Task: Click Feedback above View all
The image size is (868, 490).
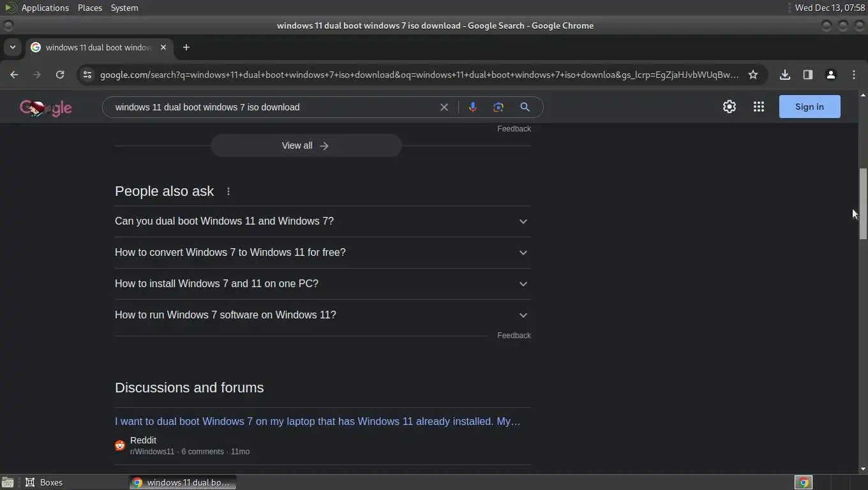Action: click(x=514, y=129)
